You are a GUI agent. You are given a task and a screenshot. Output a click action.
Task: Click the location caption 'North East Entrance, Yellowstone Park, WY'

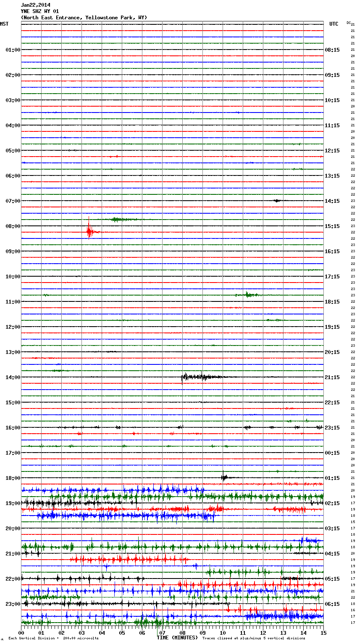tap(84, 18)
